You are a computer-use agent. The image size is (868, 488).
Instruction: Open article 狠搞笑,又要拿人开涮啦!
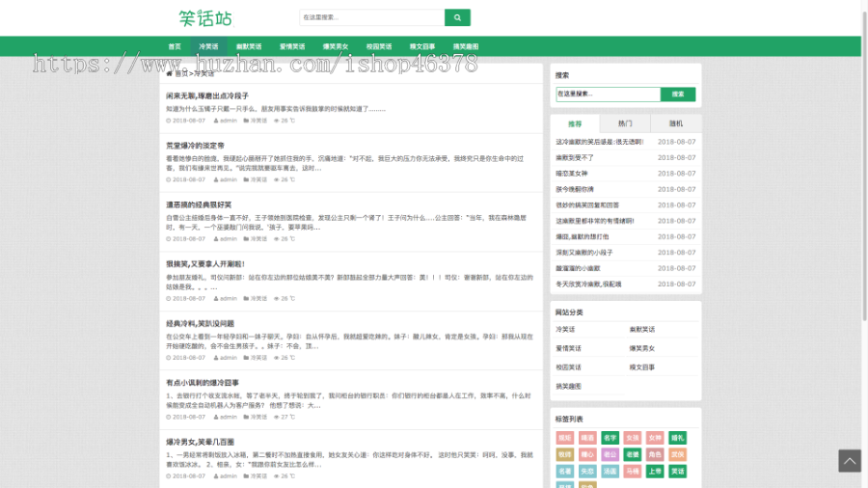tap(205, 264)
